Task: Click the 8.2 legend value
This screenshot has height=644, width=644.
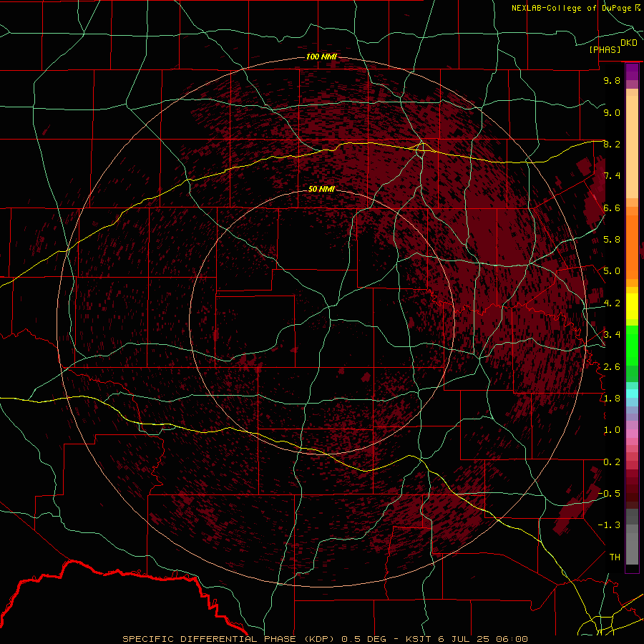Action: click(x=612, y=144)
